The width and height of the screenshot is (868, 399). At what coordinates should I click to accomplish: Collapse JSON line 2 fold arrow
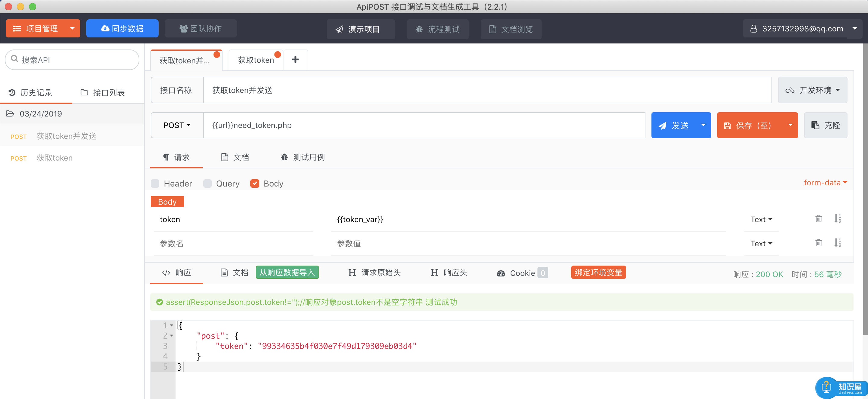172,336
